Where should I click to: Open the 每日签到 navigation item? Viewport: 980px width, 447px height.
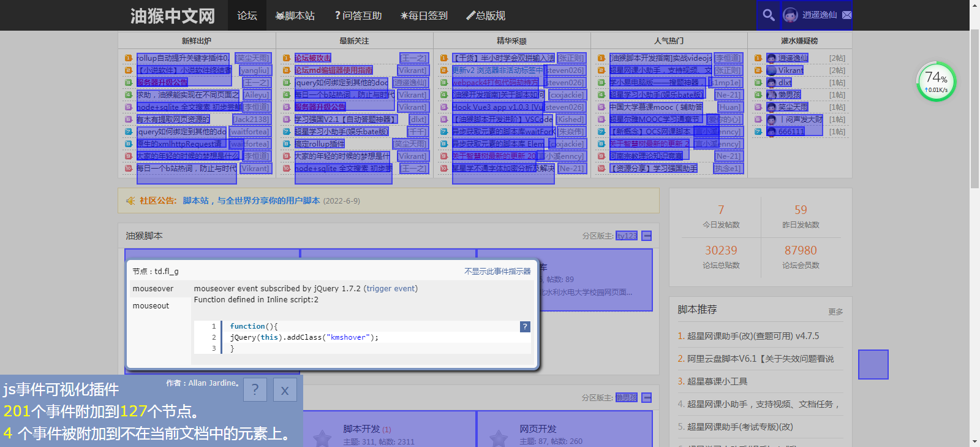[x=424, y=15]
